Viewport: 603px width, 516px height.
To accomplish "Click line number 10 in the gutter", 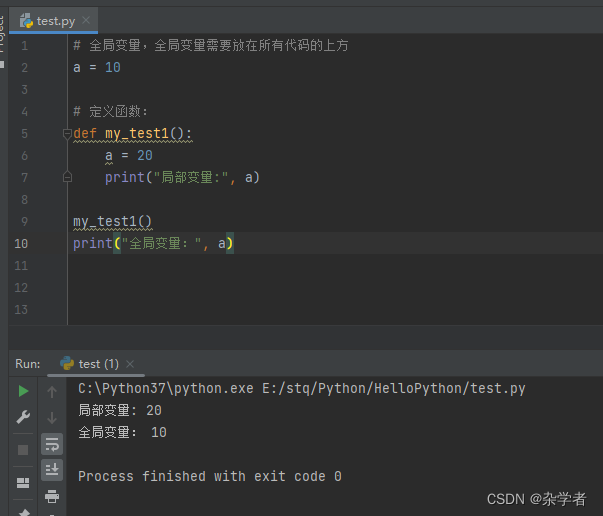I will [x=21, y=244].
